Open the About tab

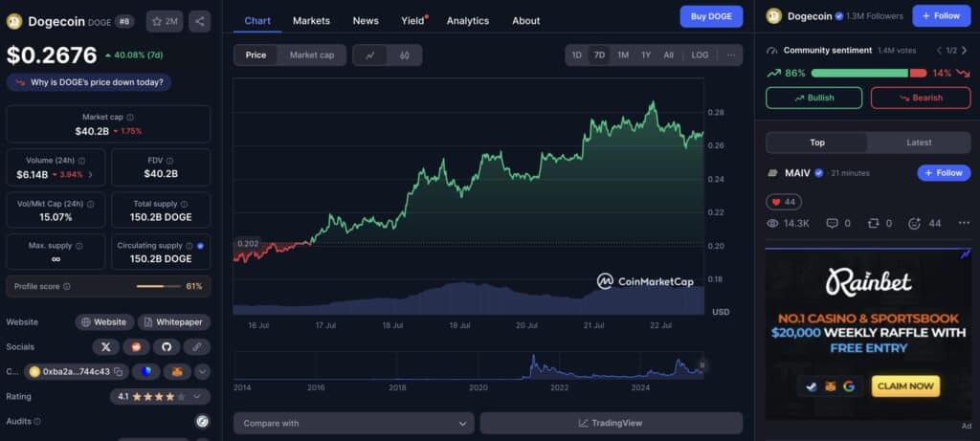(526, 21)
